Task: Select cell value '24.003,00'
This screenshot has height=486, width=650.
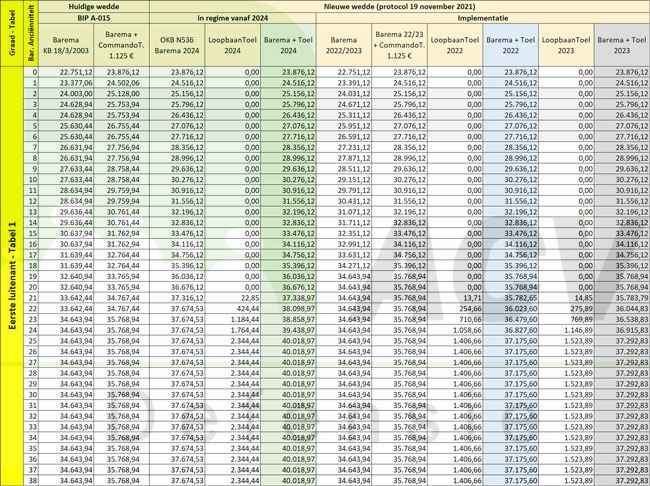Action: [x=76, y=94]
